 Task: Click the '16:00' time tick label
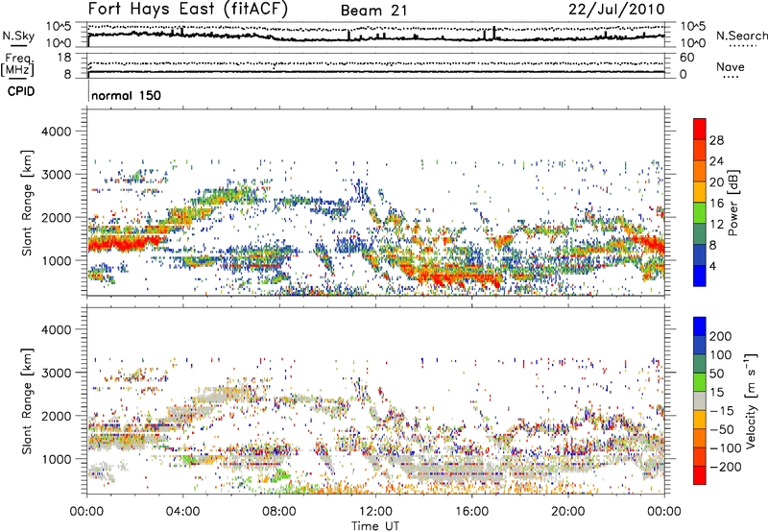[471, 512]
